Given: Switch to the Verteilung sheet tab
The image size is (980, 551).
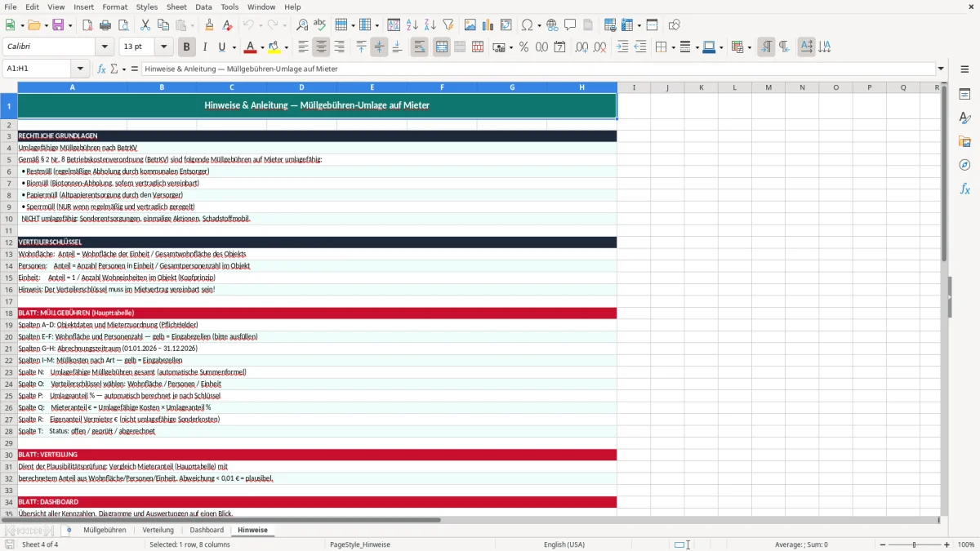Looking at the screenshot, I should click(158, 530).
